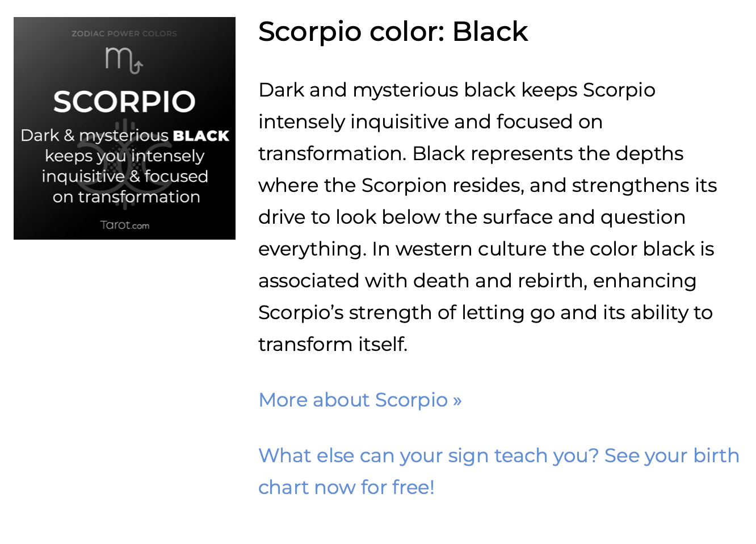Click the Scorpio zodiac glyph symbol
Screen dimensions: 756x544
[124, 60]
